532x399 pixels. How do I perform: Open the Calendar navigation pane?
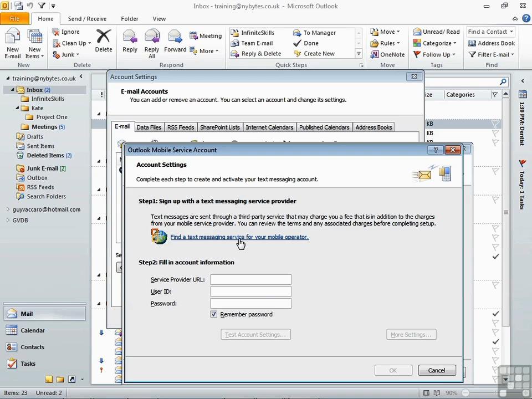tap(44, 330)
